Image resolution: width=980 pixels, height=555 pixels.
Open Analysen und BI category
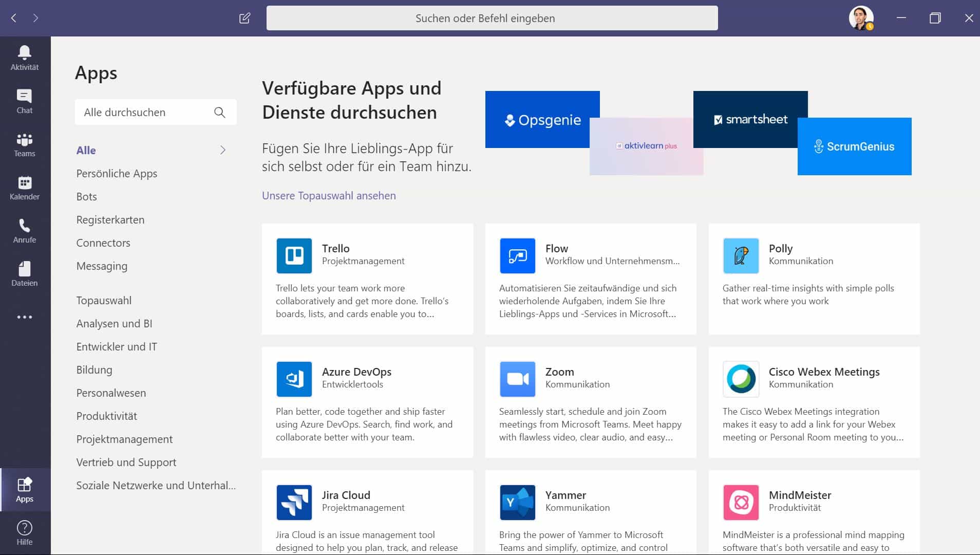114,324
